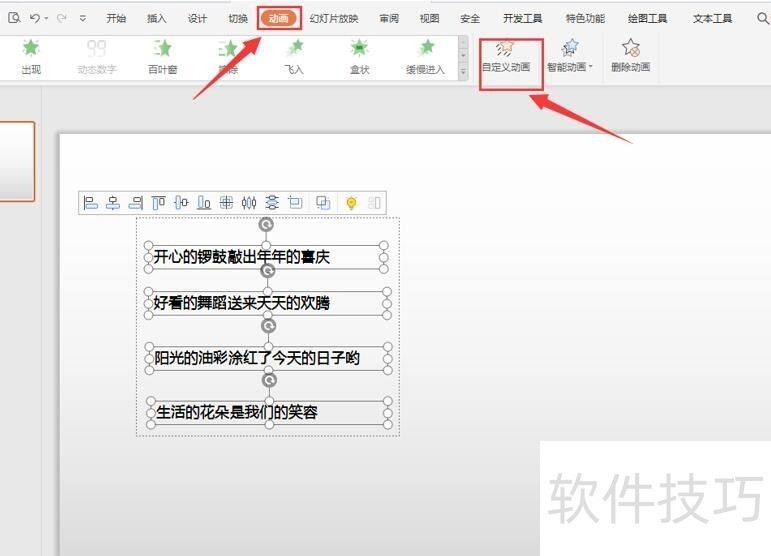Select text box 好看的舞蹈送来天天的欢腾
The height and width of the screenshot is (556, 771).
[267, 303]
